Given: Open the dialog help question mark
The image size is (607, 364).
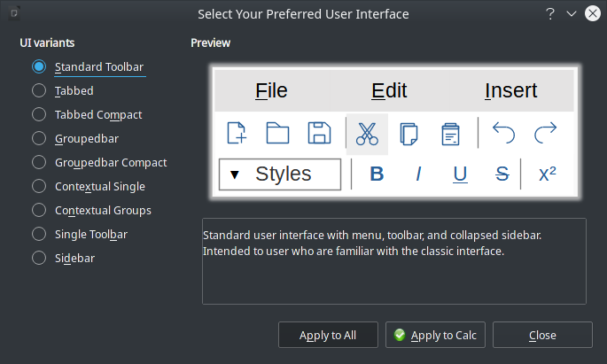Looking at the screenshot, I should pos(550,14).
